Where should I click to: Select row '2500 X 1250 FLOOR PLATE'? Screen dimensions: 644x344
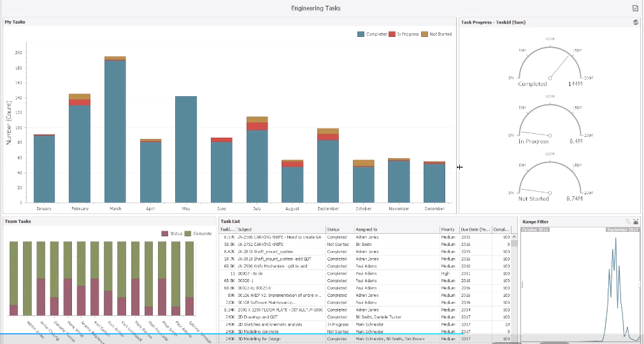[x=365, y=310]
